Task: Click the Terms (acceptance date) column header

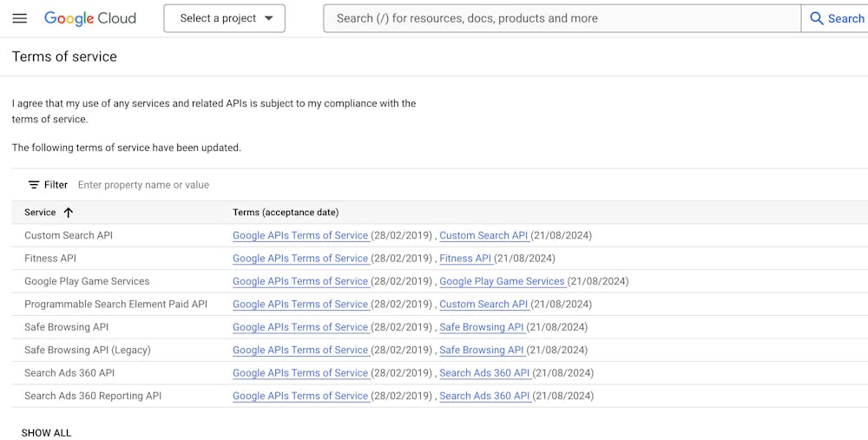Action: tap(286, 213)
